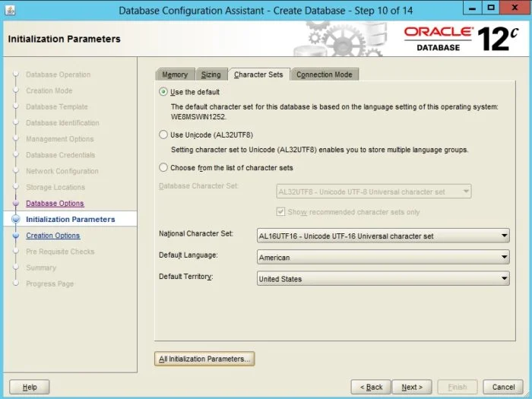
Task: Open the Default Territory dropdown
Action: tap(383, 279)
